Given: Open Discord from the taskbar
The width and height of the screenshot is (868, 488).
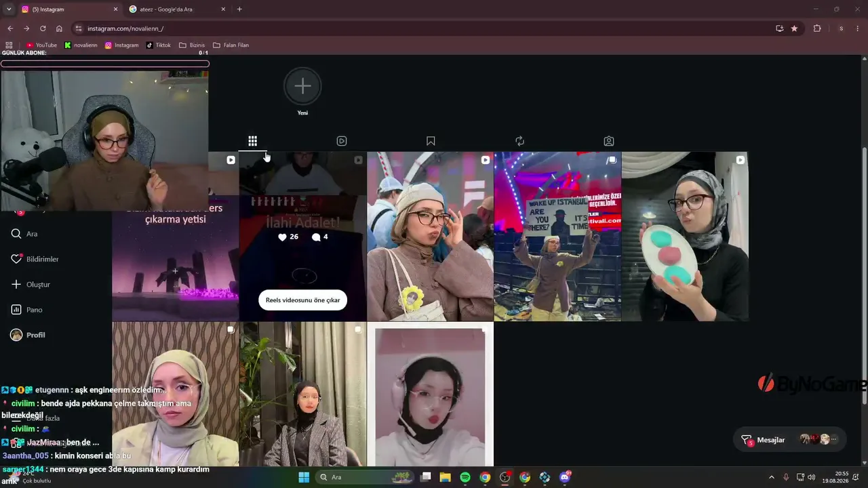Looking at the screenshot, I should (x=565, y=477).
